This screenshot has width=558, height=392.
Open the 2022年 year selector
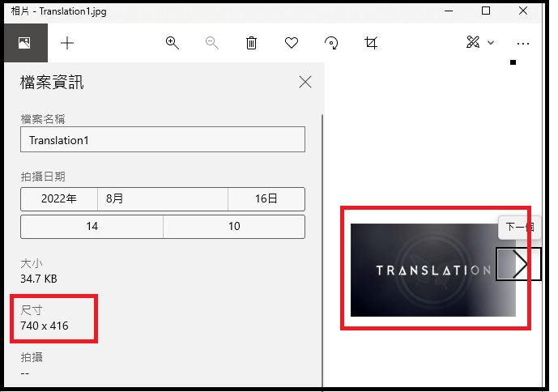pyautogui.click(x=59, y=199)
